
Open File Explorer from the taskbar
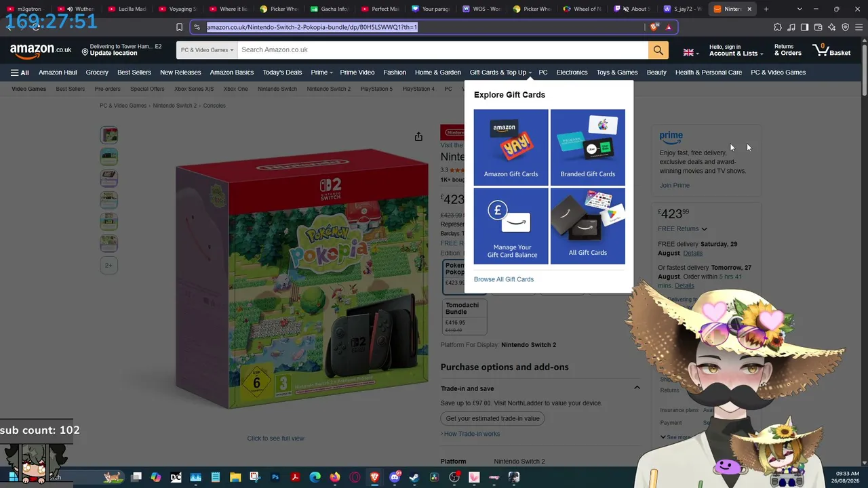[235, 477]
